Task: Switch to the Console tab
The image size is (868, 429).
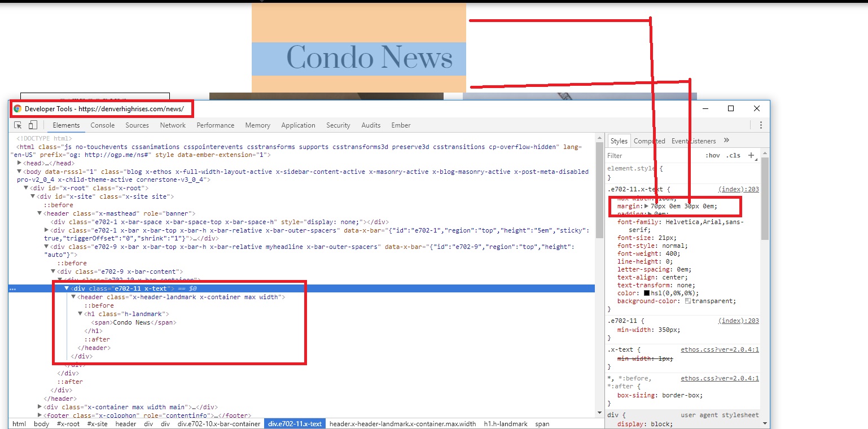Action: click(103, 125)
